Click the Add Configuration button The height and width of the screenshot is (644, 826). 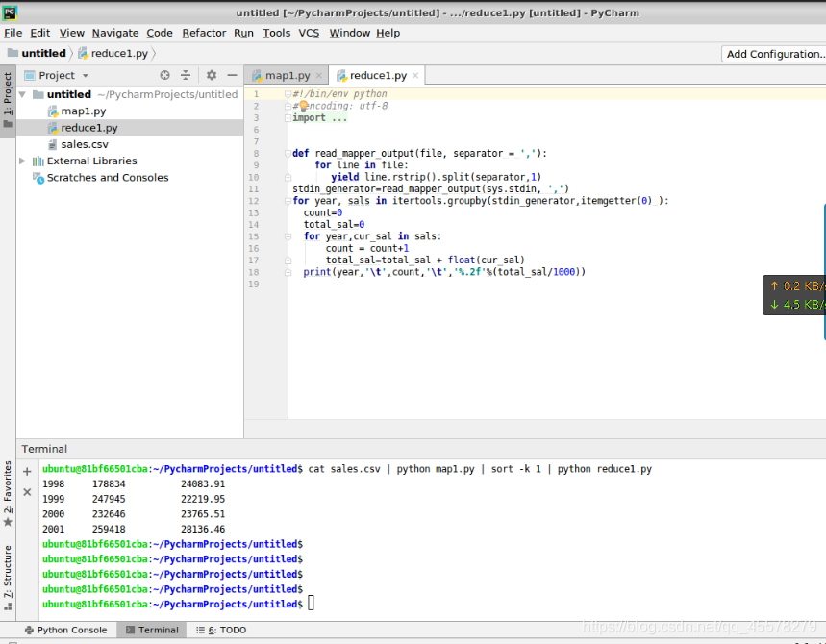click(x=773, y=54)
